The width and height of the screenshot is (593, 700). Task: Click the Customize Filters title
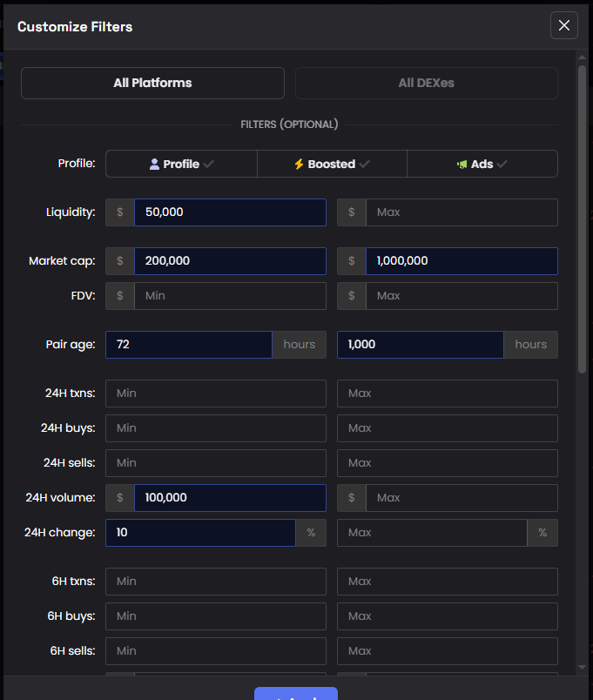pos(75,27)
